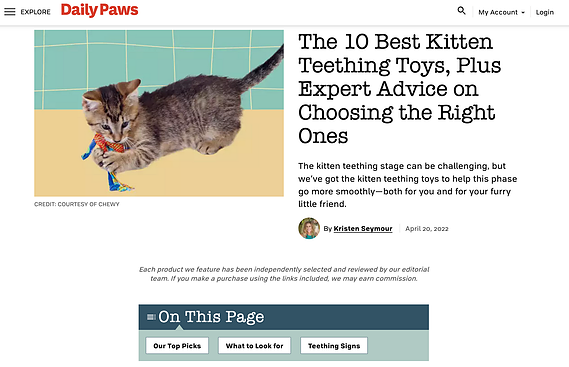This screenshot has width=569, height=367.
Task: Click the Courtesy of Chewy credit caption
Action: point(77,204)
